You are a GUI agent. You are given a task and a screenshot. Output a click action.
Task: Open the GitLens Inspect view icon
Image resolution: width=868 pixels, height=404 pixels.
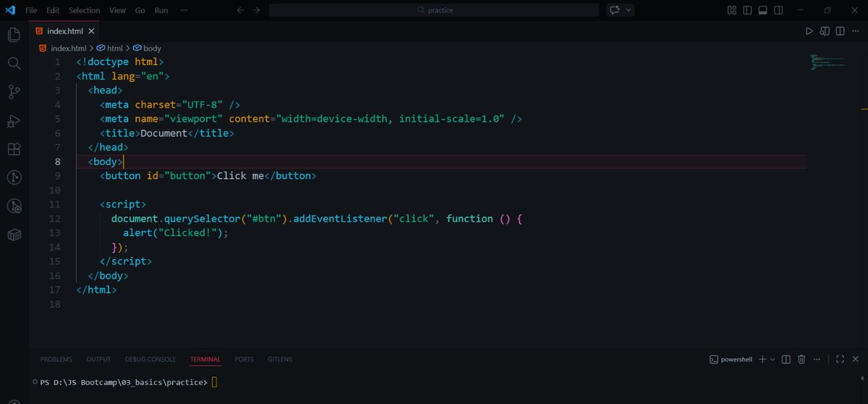14,206
